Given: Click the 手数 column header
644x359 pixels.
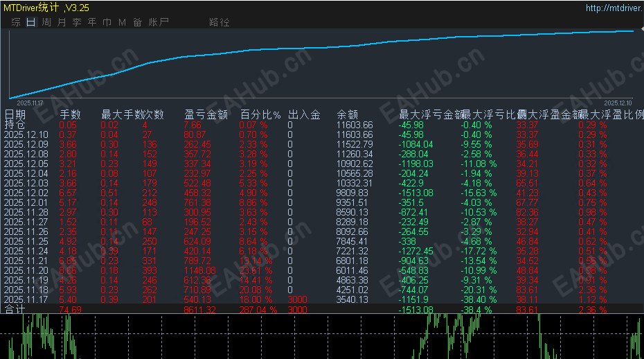Looking at the screenshot, I should tap(70, 115).
